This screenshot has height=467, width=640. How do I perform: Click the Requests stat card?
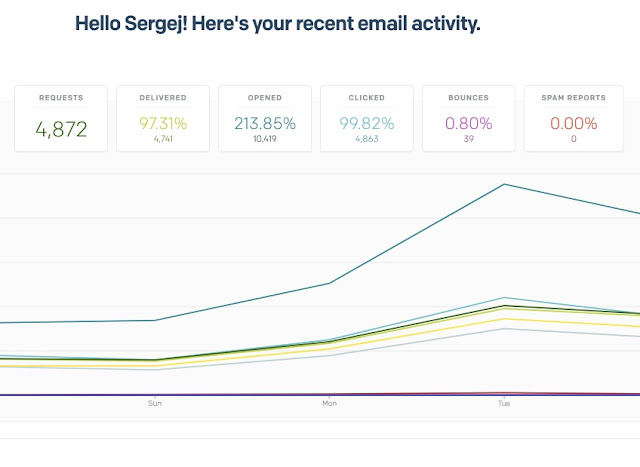coord(61,118)
